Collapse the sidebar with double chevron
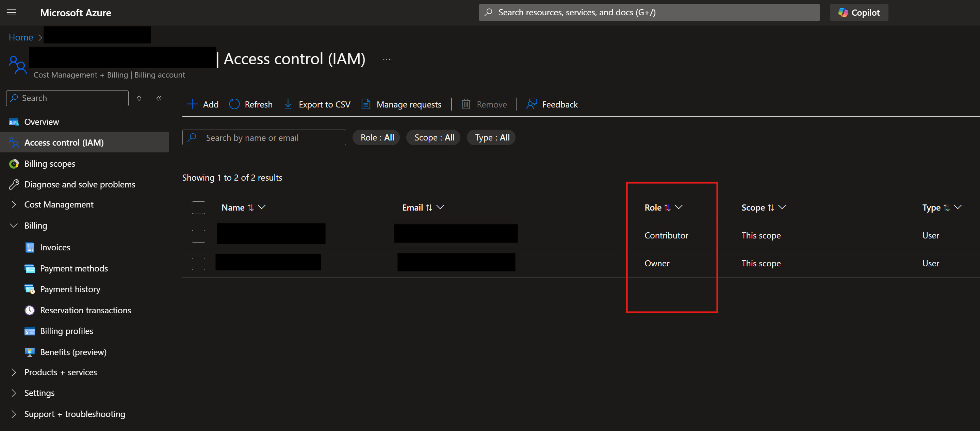Viewport: 980px width, 431px height. click(x=159, y=98)
